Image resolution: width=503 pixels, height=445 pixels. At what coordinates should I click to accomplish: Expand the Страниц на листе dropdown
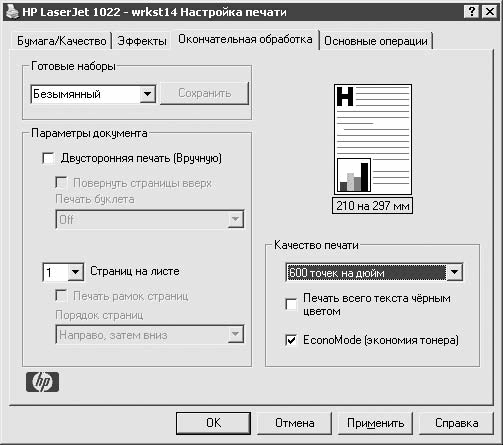tap(75, 272)
